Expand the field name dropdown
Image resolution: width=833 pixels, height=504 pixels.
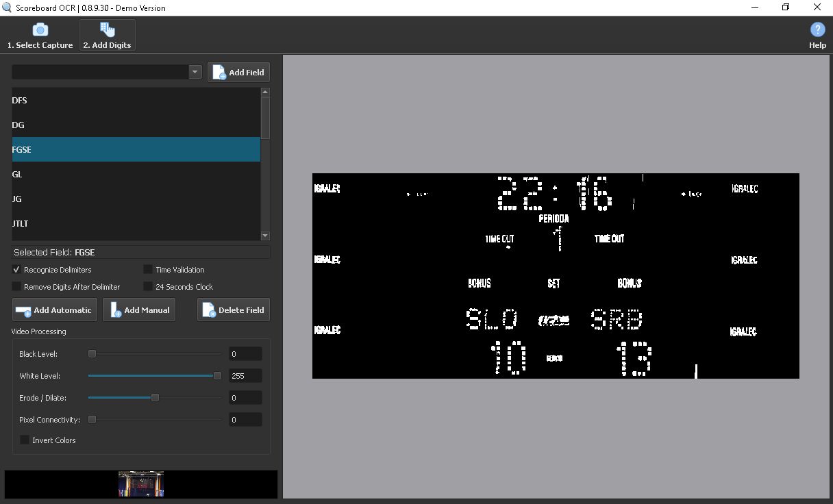pos(195,72)
